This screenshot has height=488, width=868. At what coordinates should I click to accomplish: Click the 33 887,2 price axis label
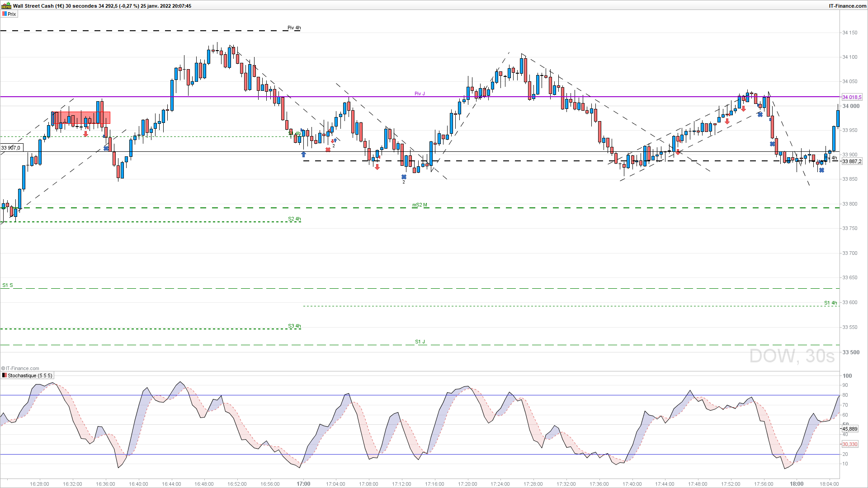(851, 161)
